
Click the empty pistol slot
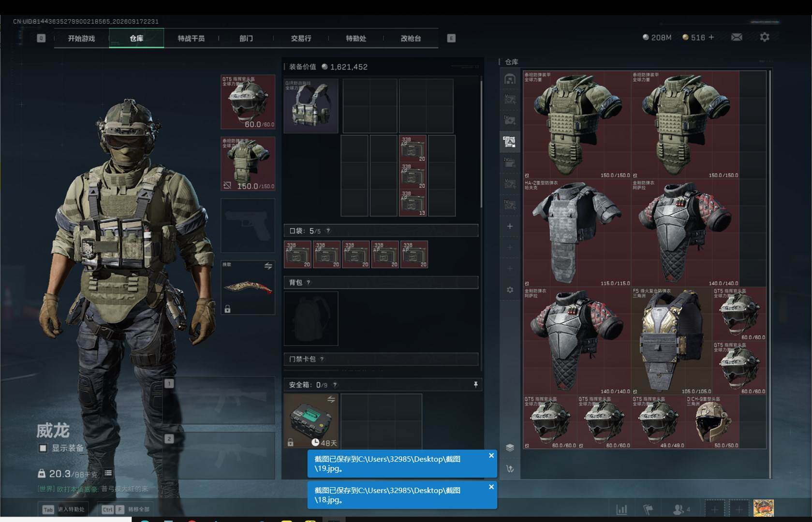(248, 226)
